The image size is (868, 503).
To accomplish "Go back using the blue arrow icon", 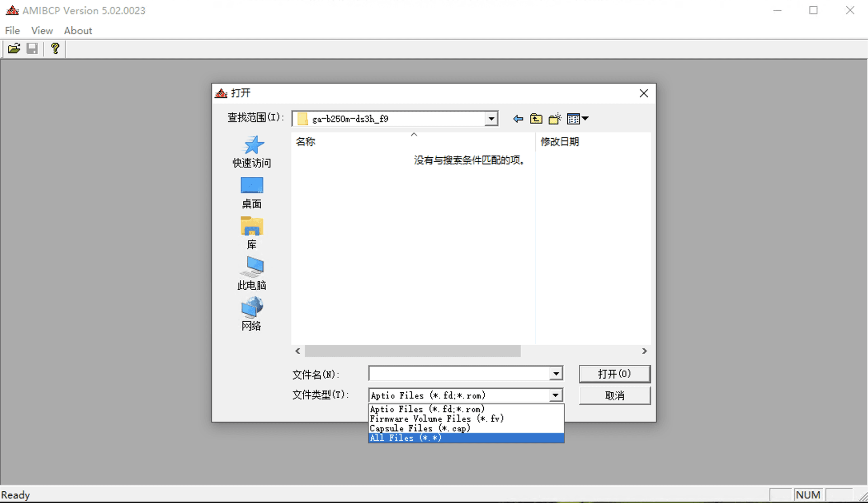I will pyautogui.click(x=518, y=119).
